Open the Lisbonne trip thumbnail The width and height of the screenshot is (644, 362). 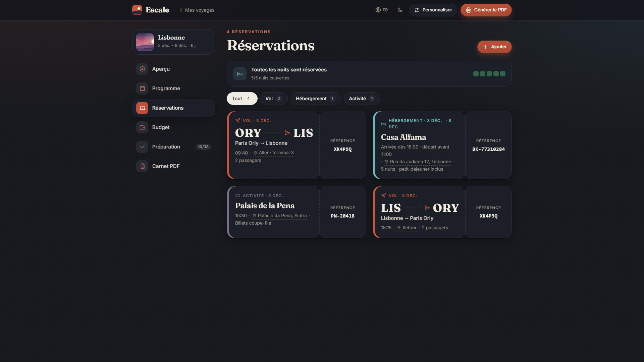[145, 42]
